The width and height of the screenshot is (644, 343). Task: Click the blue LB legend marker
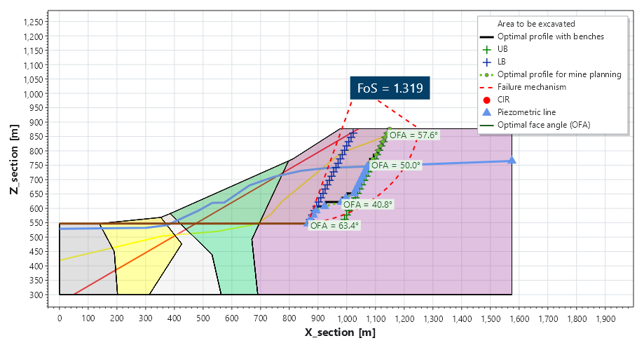(487, 62)
